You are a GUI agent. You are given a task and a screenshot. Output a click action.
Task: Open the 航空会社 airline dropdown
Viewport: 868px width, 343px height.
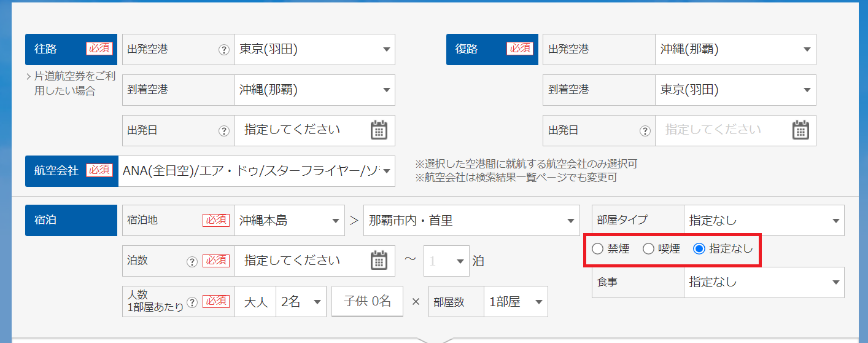[256, 171]
